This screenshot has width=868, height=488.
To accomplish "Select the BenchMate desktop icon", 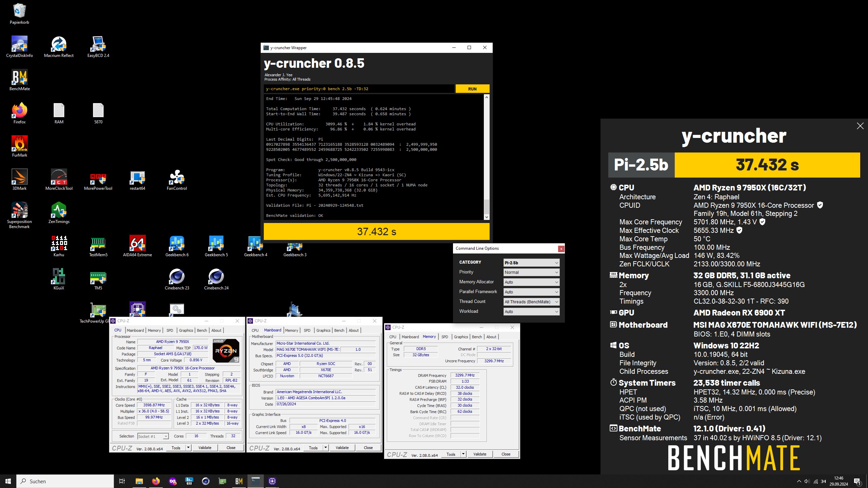I will click(19, 80).
